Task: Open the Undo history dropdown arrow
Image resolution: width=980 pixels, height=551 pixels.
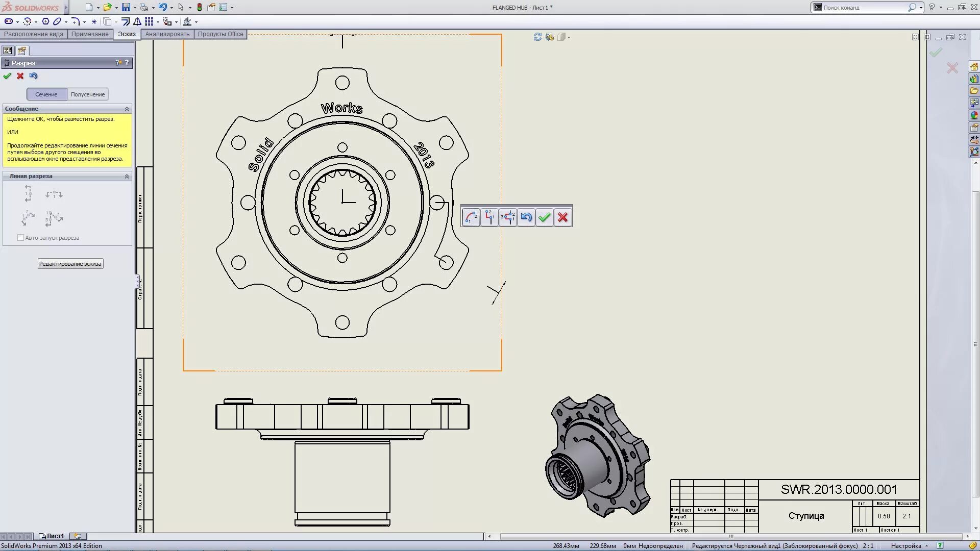Action: tap(171, 8)
